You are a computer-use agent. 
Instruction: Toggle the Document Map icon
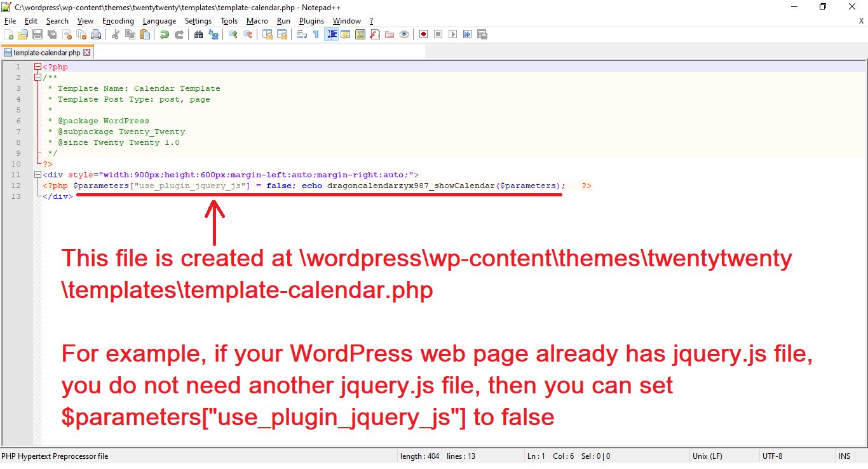coord(360,34)
